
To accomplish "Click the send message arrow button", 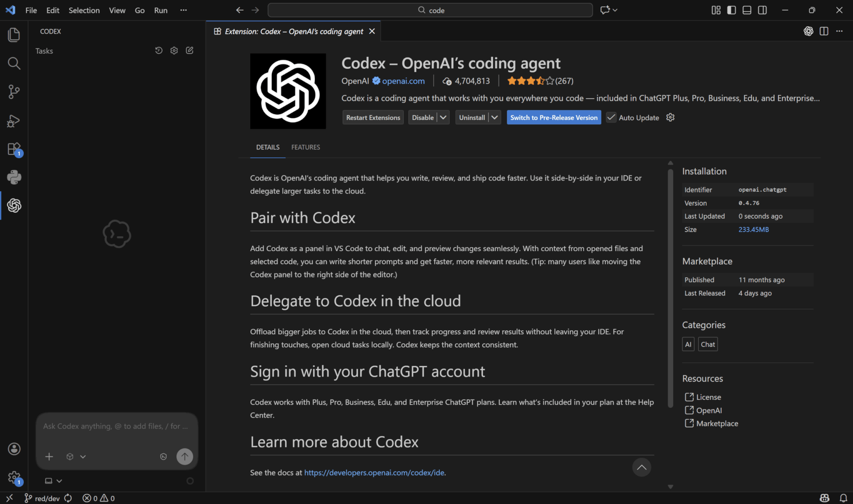I will [185, 457].
